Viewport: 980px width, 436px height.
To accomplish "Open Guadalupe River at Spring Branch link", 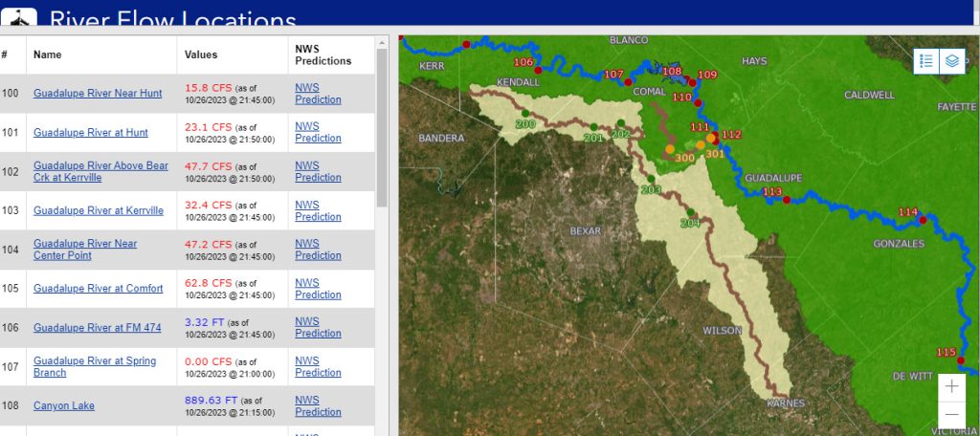I will pos(95,366).
